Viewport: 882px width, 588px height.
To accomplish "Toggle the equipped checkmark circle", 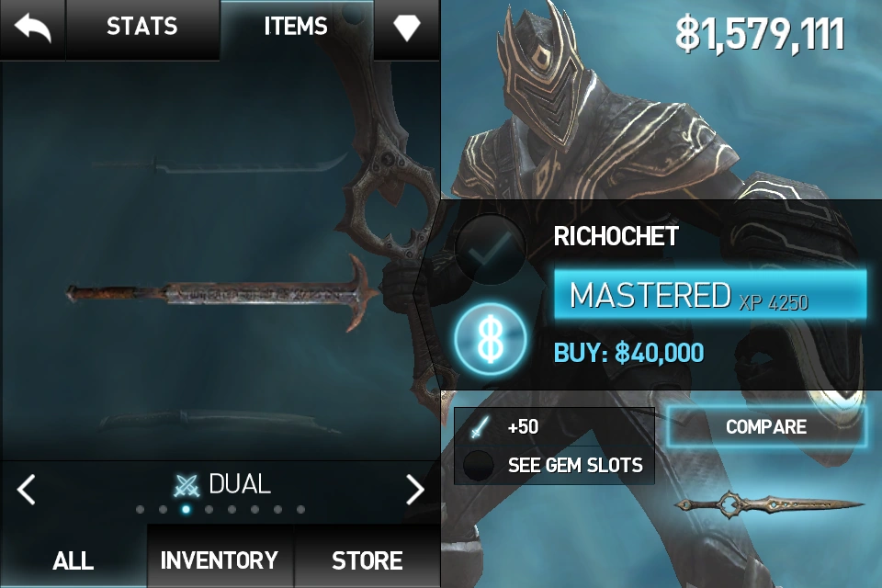I will pyautogui.click(x=491, y=250).
